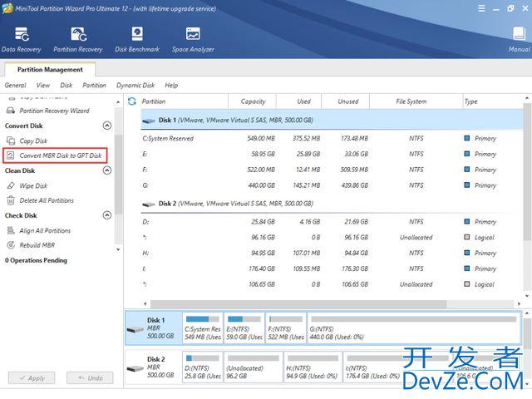Select D:(NTFS) block in Disk 2 map
This screenshot has height=399, width=532.
(203, 367)
